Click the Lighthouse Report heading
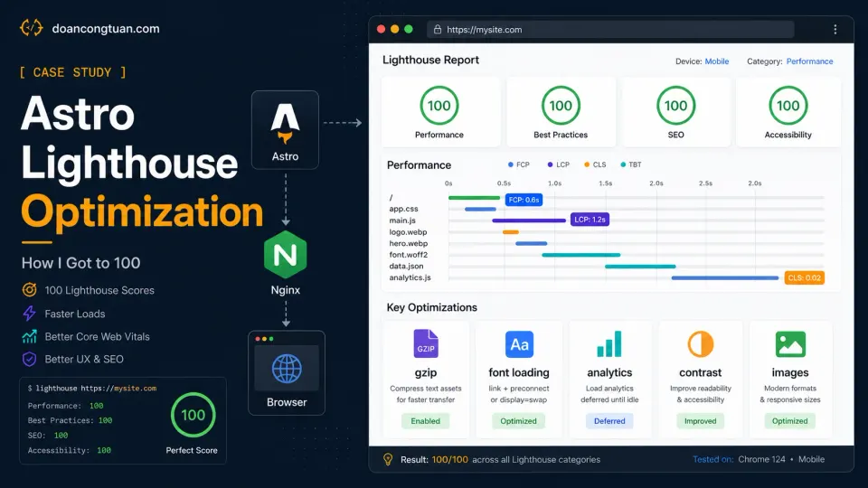Image resolution: width=868 pixels, height=488 pixels. (x=430, y=60)
